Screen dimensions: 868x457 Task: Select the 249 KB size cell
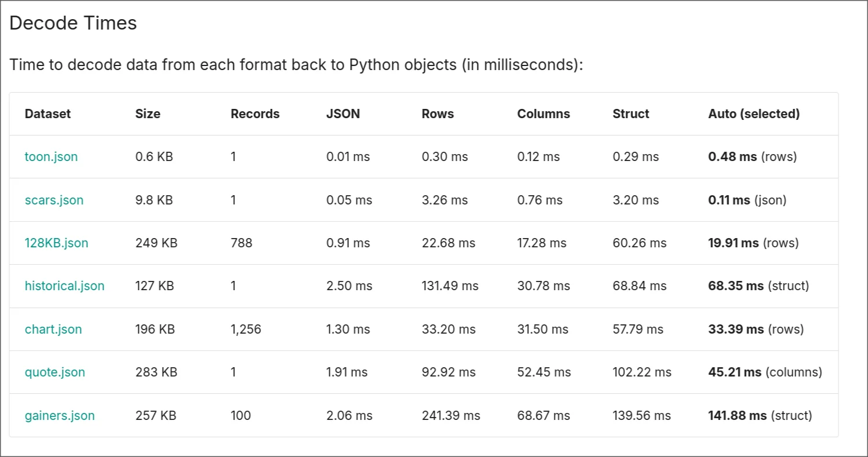pyautogui.click(x=156, y=243)
